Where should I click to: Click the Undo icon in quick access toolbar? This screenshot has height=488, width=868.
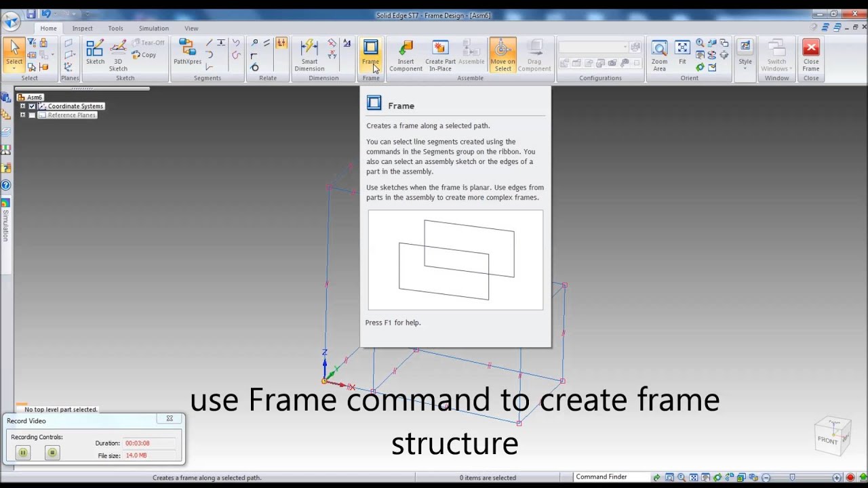click(45, 14)
